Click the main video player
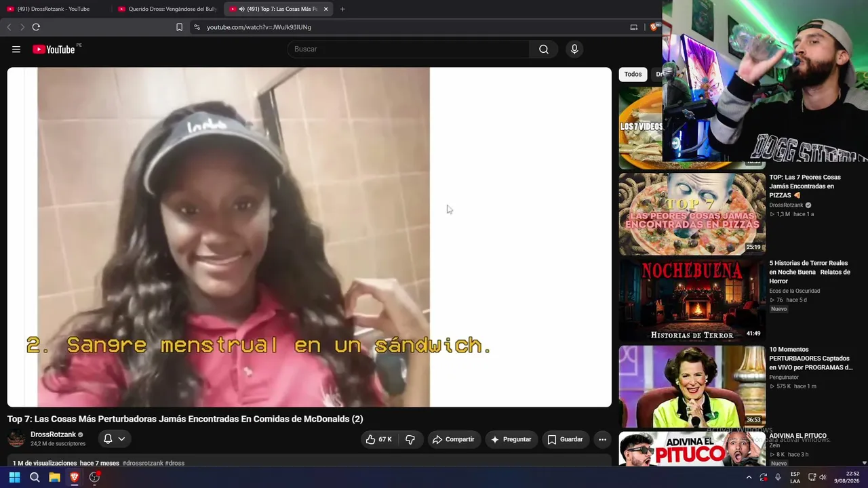This screenshot has width=868, height=488. [x=309, y=237]
